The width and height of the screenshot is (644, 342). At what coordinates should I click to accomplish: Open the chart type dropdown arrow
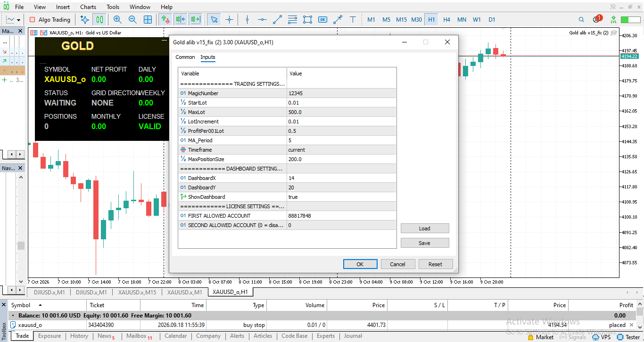(x=19, y=20)
